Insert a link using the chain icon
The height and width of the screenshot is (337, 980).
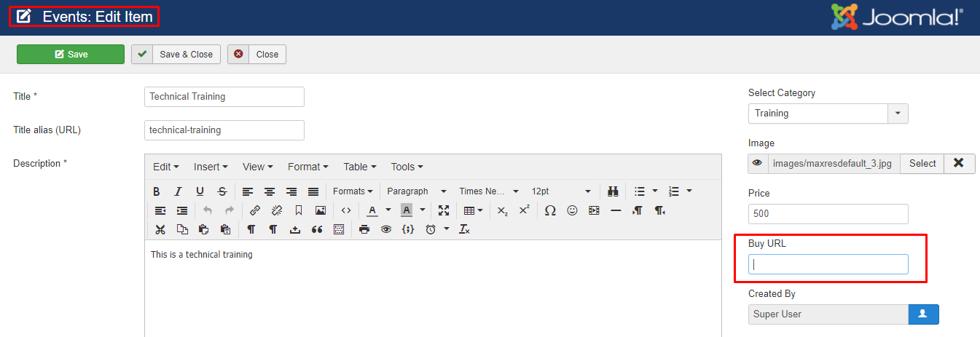click(x=254, y=210)
